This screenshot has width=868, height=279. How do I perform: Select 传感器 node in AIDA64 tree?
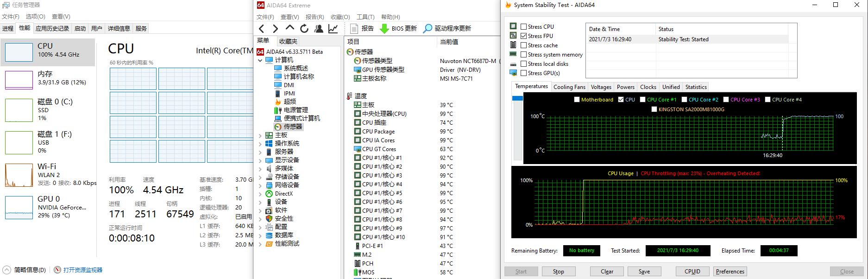click(x=288, y=127)
